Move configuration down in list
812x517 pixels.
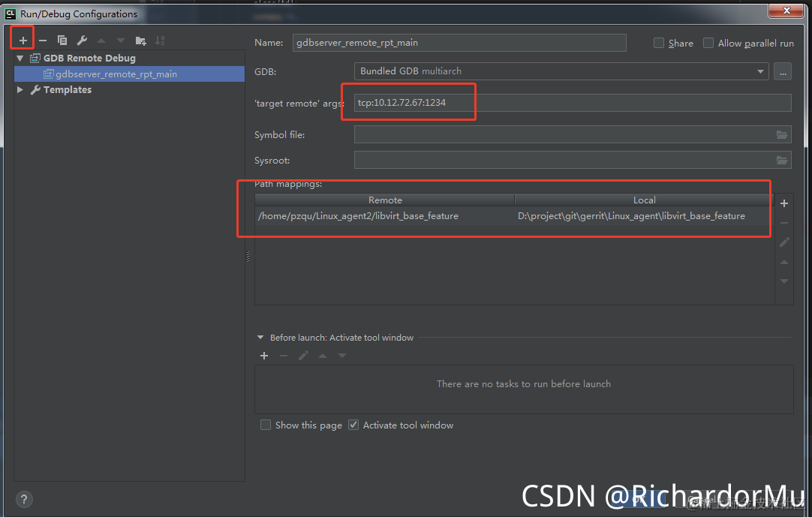tap(121, 40)
